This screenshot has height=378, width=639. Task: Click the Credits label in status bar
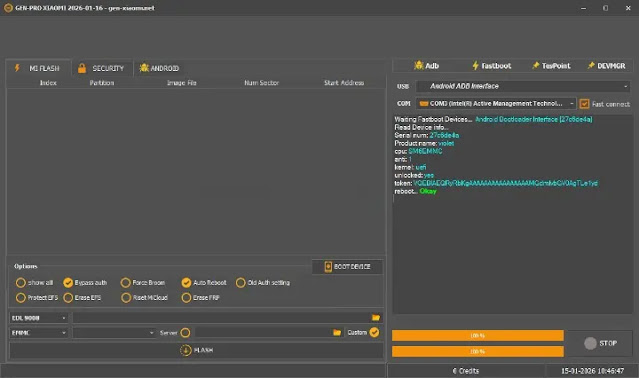click(x=465, y=371)
